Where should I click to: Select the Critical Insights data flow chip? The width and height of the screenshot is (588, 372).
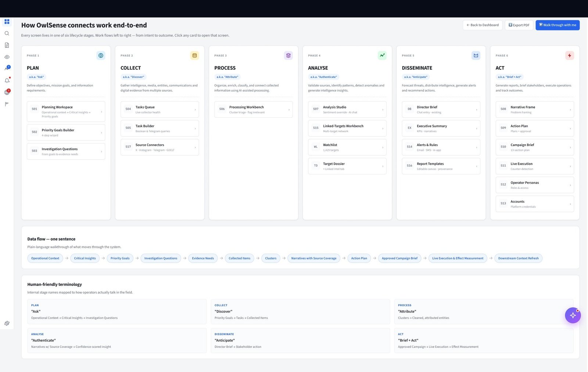click(85, 258)
